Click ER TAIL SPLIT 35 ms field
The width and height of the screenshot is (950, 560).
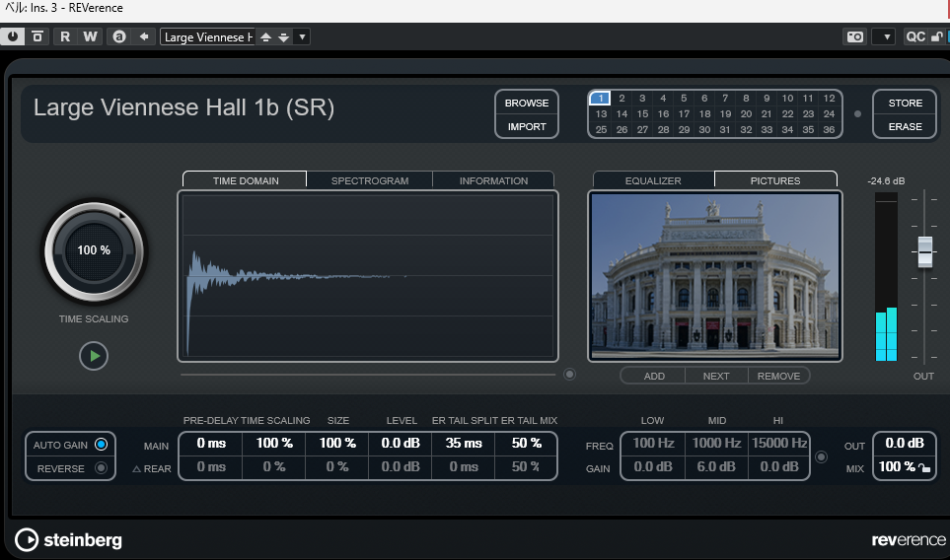coord(464,443)
